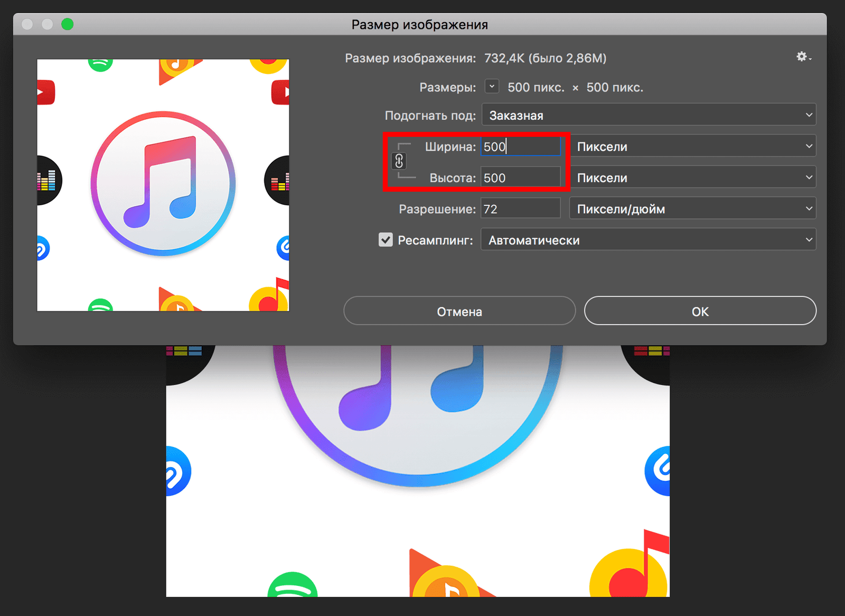Open the gear settings menu in dialog
The height and width of the screenshot is (616, 845).
click(803, 57)
